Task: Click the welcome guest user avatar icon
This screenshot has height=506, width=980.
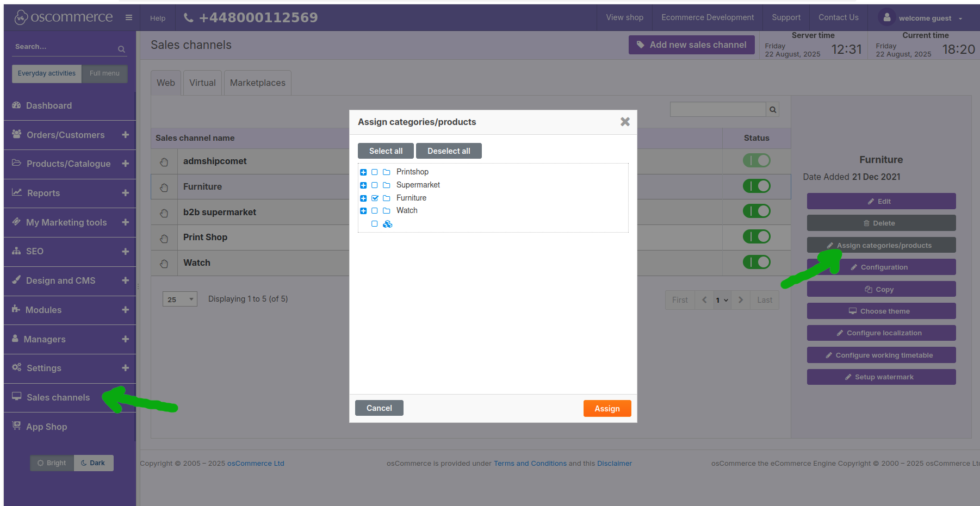Action: pos(886,17)
